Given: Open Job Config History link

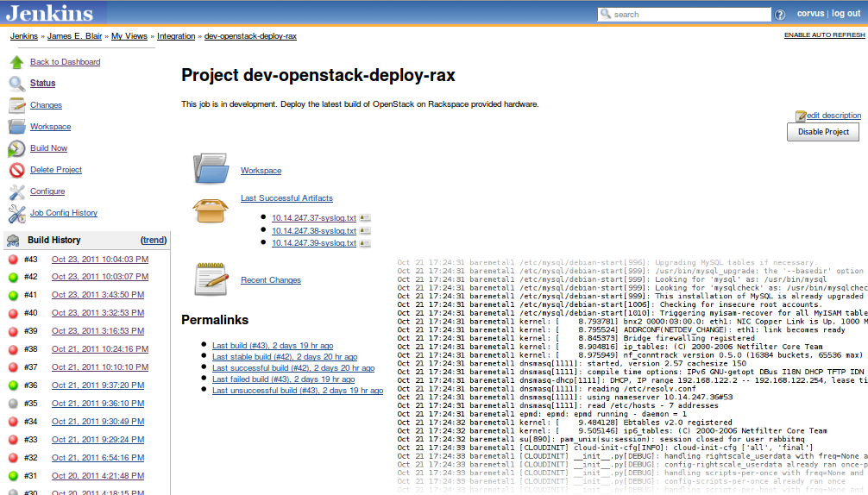Looking at the screenshot, I should [x=64, y=213].
